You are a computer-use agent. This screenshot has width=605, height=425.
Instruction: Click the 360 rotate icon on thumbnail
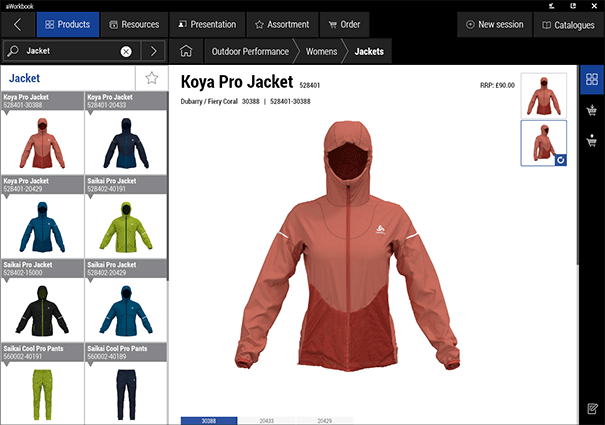click(x=560, y=159)
